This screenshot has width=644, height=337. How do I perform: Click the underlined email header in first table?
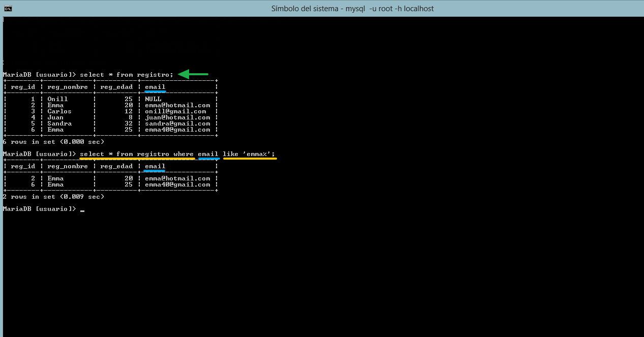(x=155, y=87)
